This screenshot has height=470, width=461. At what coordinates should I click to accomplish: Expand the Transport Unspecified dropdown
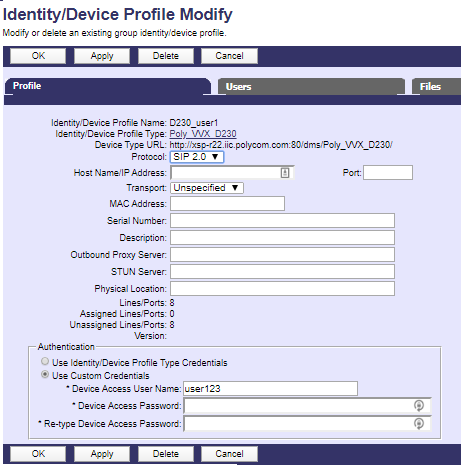[x=207, y=188]
